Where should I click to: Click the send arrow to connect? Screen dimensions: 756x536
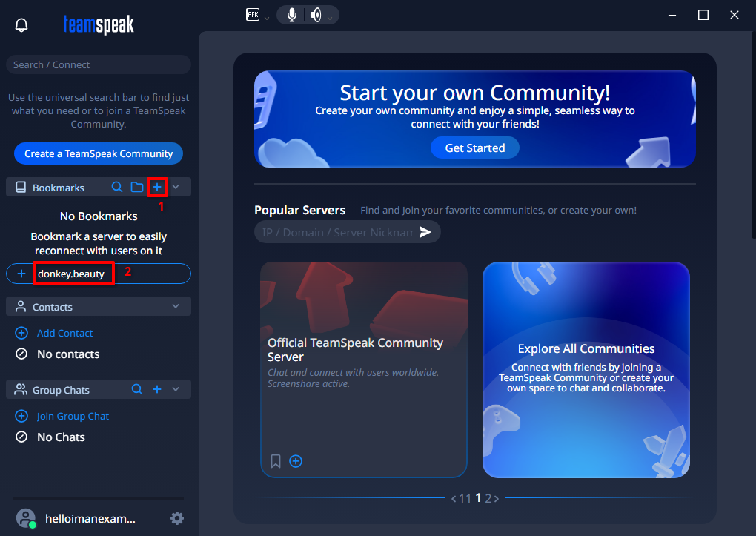click(x=425, y=232)
